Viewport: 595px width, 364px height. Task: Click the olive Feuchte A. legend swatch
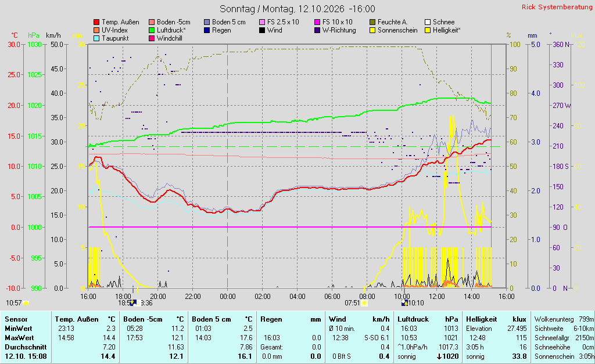coord(372,23)
